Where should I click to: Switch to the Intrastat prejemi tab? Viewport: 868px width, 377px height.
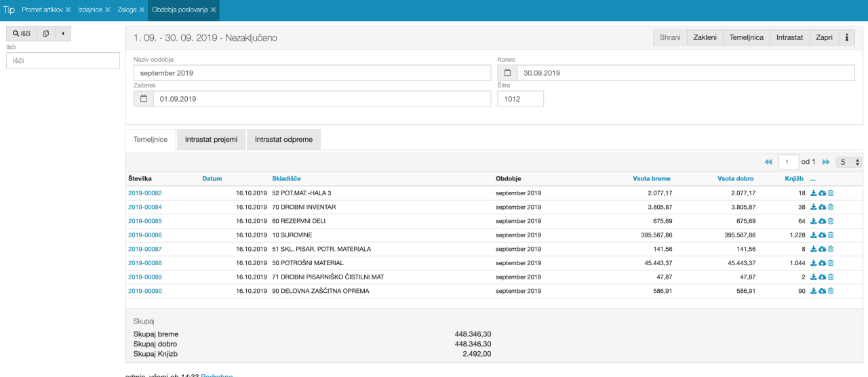(211, 140)
